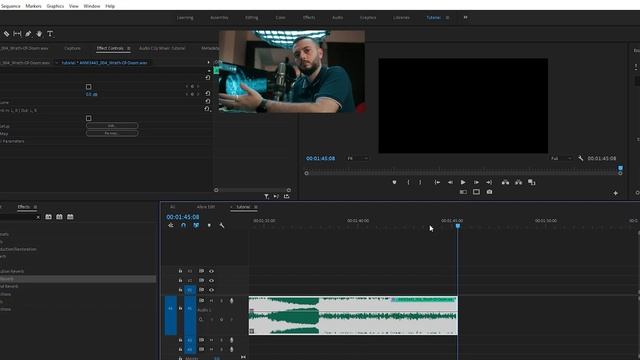Click the Lift button in Program Monitor

pos(505,182)
